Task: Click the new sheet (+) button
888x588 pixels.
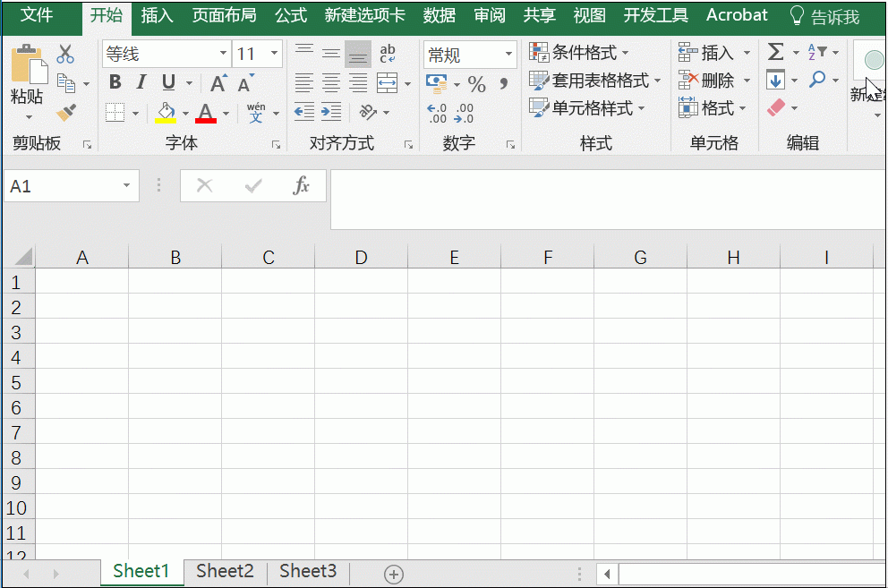Action: (x=392, y=573)
